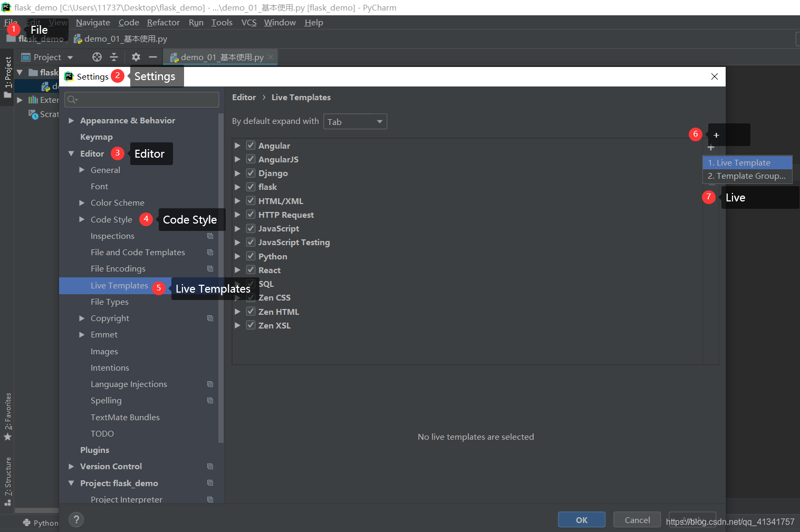Open the Tools menu
The image size is (800, 532).
point(222,23)
